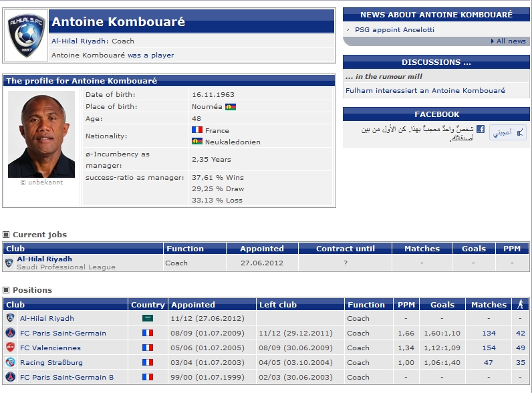This screenshot has height=393, width=532.
Task: Click the 2,35 Years incumbency value
Action: [x=211, y=159]
